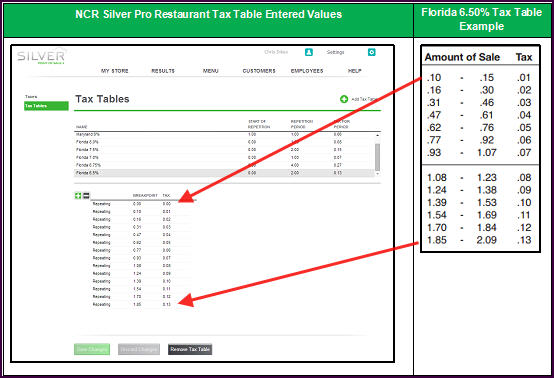Open the Settings gear icon
Image resolution: width=554 pixels, height=378 pixels.
click(371, 52)
